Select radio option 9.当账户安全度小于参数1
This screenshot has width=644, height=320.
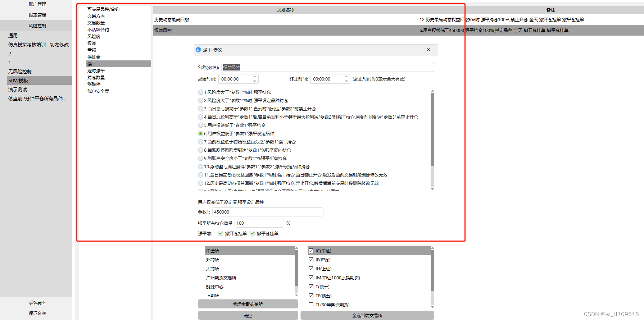click(200, 159)
